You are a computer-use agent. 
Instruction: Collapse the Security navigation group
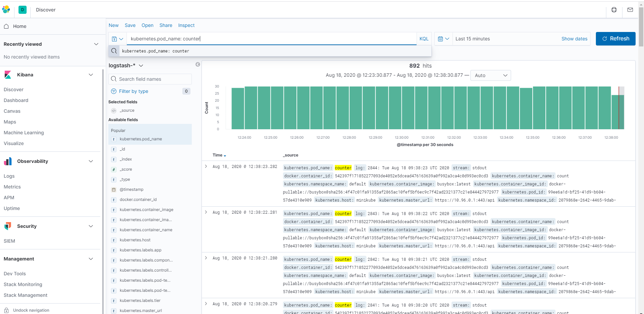91,226
